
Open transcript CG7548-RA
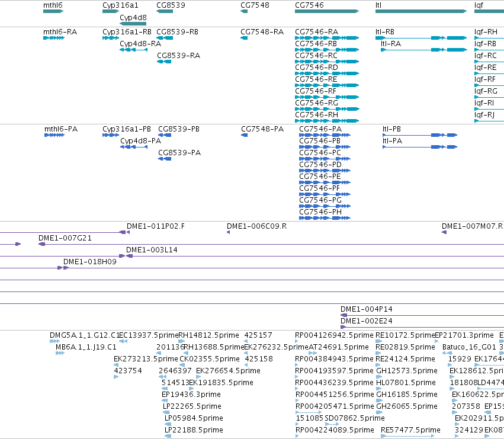coord(262,32)
